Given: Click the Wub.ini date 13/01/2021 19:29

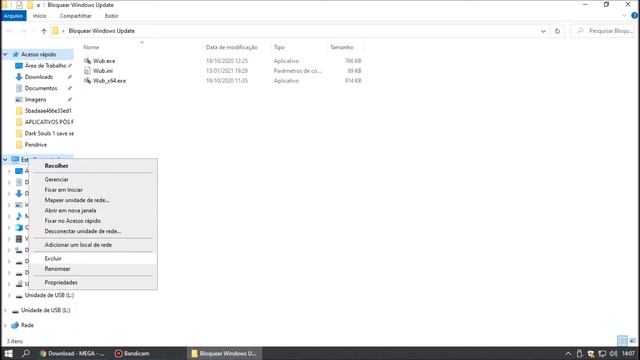Looking at the screenshot, I should point(227,71).
